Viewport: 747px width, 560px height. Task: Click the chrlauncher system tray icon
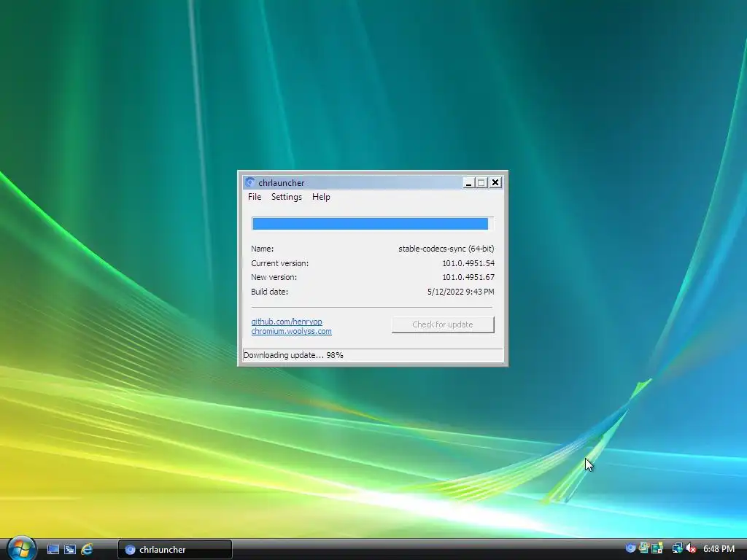pos(630,548)
